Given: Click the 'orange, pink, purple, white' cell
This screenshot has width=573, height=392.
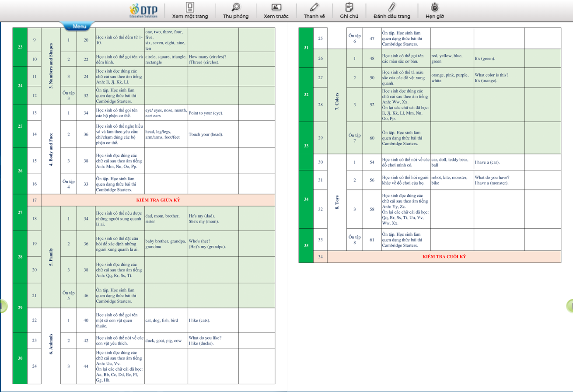Looking at the screenshot, I should point(452,77).
